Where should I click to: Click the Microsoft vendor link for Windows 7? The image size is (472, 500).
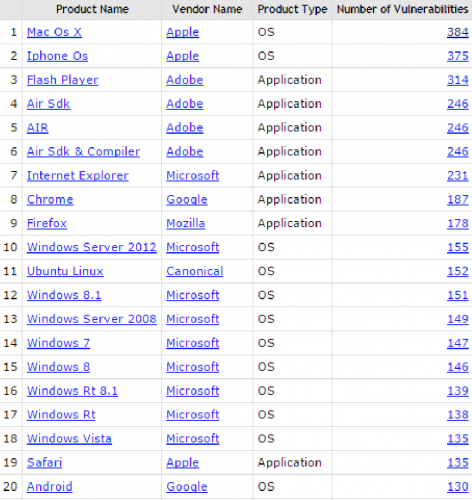click(193, 343)
